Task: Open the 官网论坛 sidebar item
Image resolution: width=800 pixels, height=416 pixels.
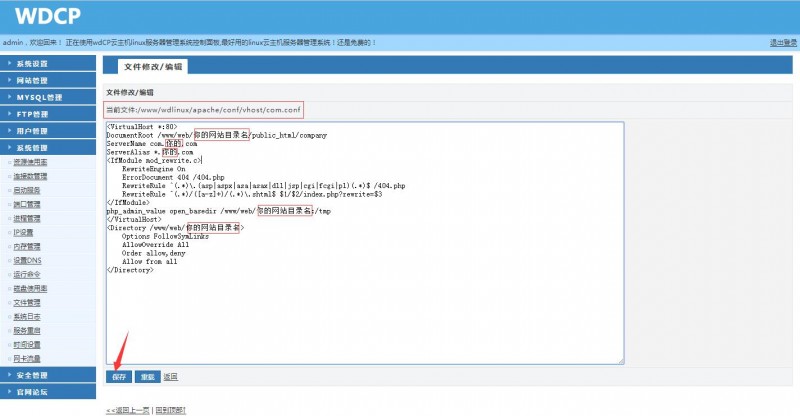Action: click(46, 392)
